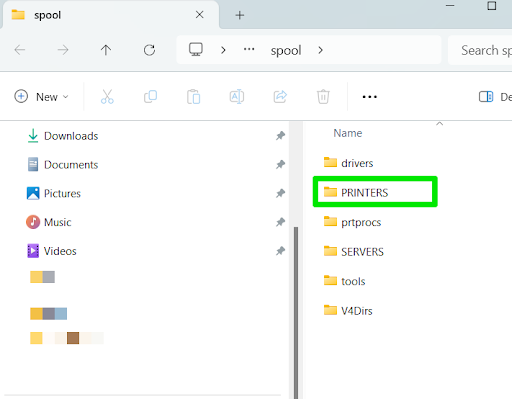Click the Paste clipboard icon
Screen dimensions: 512x399
[x=194, y=97]
